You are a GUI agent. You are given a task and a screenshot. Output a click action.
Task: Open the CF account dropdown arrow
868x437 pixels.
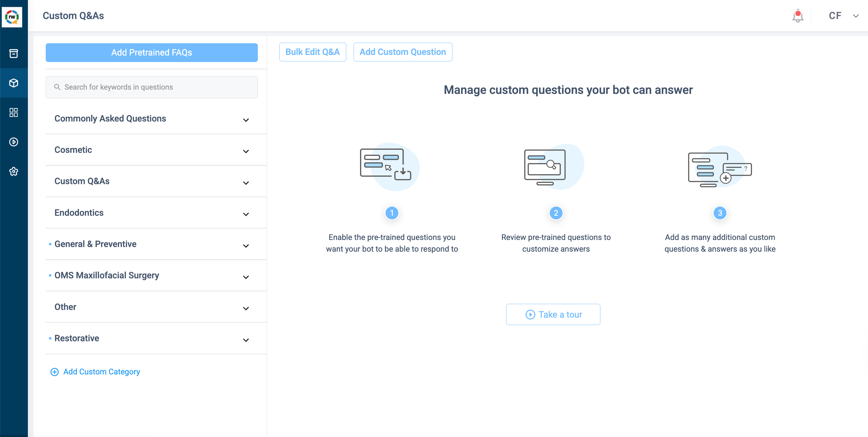(855, 16)
